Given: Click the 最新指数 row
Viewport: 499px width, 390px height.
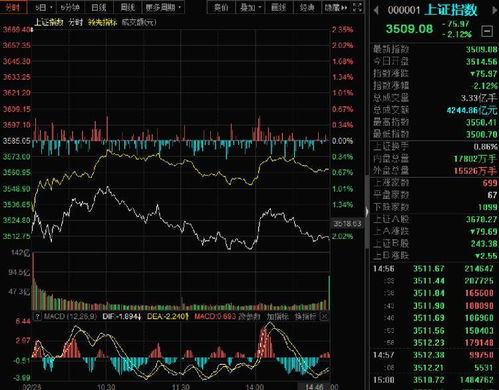Looking at the screenshot, I should pos(435,49).
